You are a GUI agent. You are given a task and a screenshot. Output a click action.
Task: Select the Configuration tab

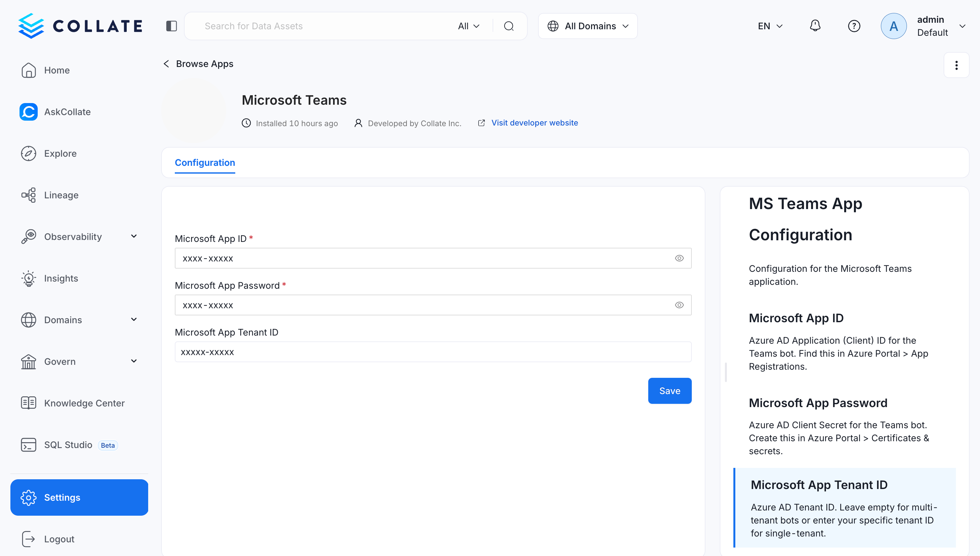205,163
